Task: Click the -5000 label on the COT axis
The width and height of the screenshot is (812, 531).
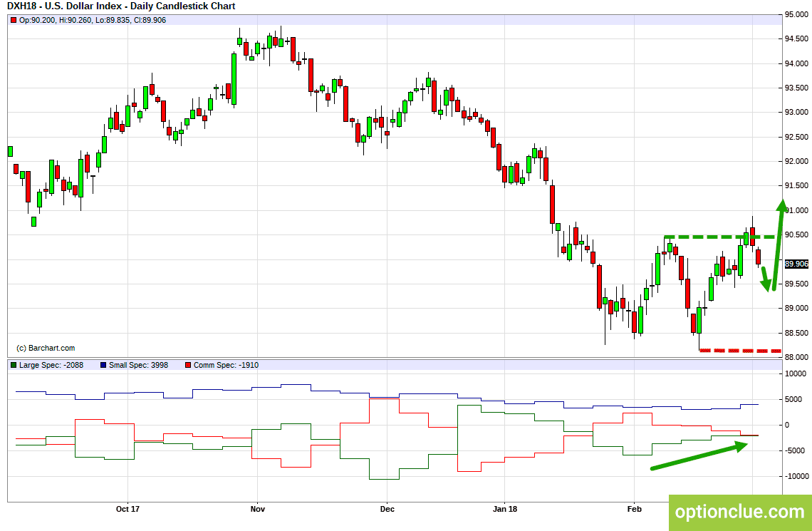Action: pyautogui.click(x=795, y=450)
